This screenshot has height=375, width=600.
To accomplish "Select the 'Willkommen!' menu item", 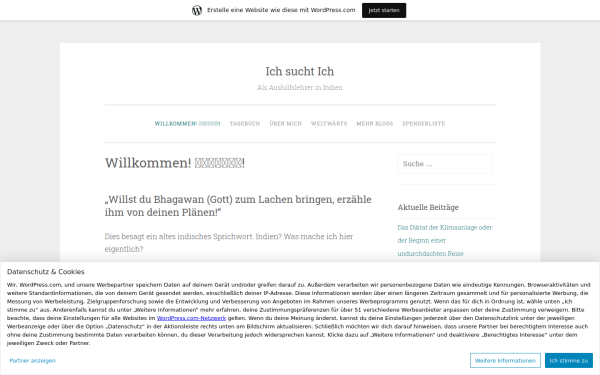I will tap(187, 124).
